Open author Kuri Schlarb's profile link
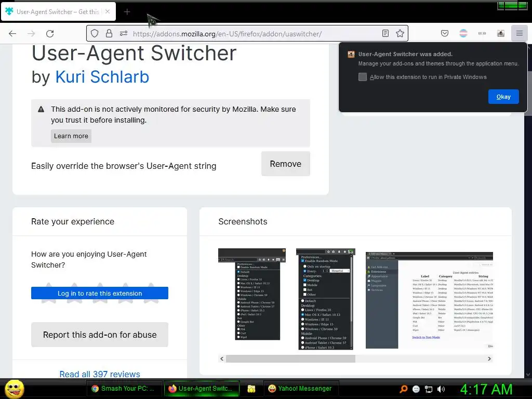The width and height of the screenshot is (532, 399). pyautogui.click(x=102, y=77)
